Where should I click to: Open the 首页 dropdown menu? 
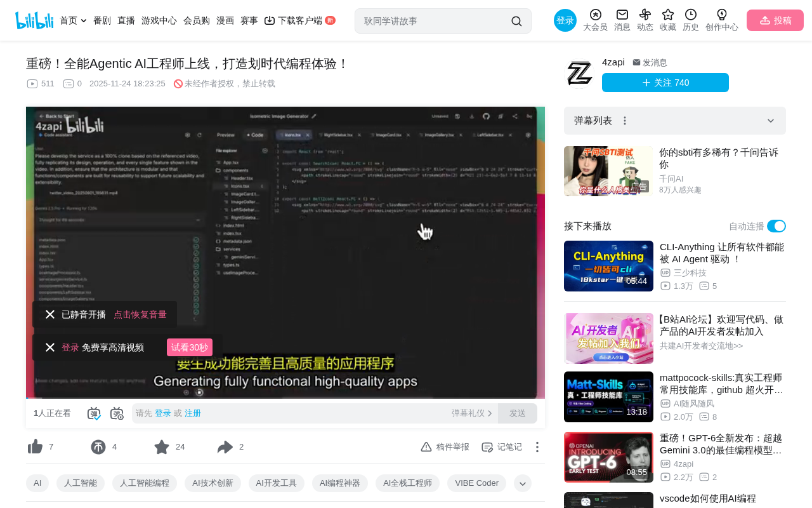(x=73, y=20)
